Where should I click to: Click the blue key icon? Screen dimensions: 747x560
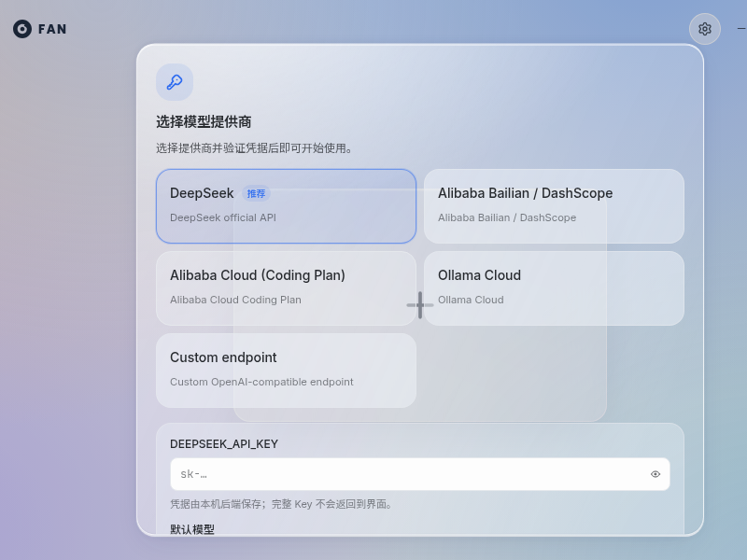175,82
